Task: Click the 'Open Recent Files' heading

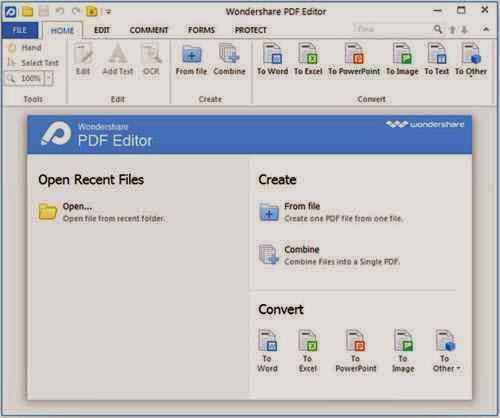Action: 91,180
